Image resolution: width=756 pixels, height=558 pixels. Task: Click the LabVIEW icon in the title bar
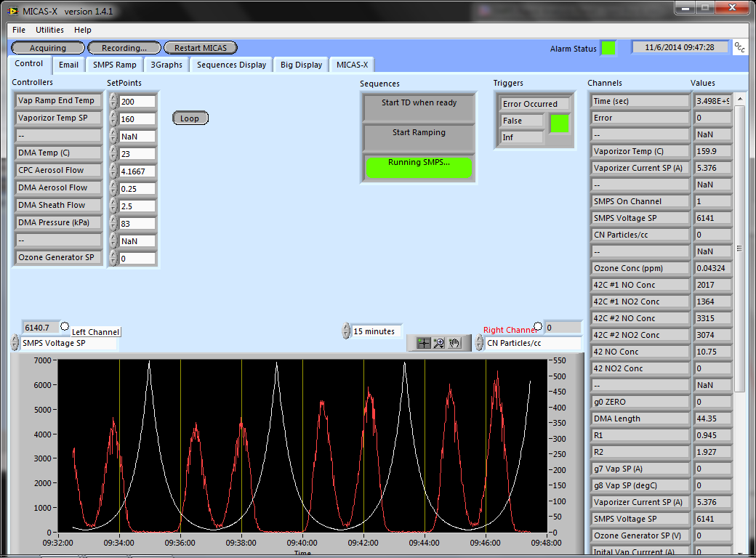12,11
